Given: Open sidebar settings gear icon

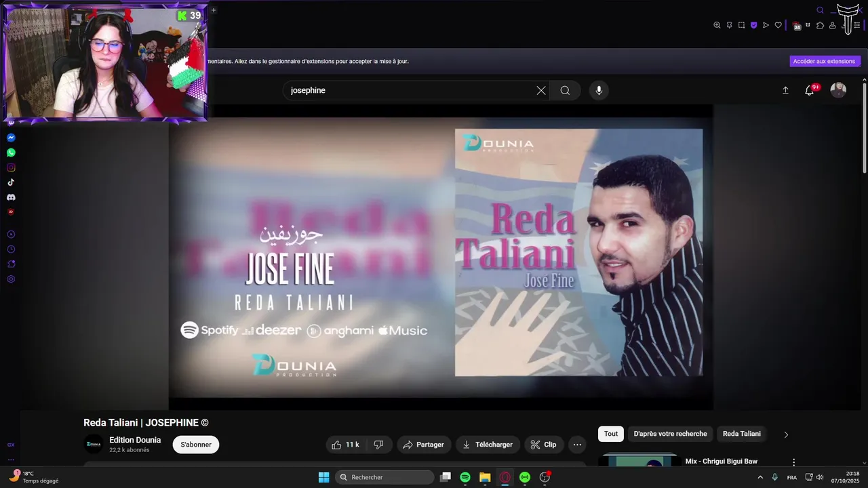Looking at the screenshot, I should [11, 279].
